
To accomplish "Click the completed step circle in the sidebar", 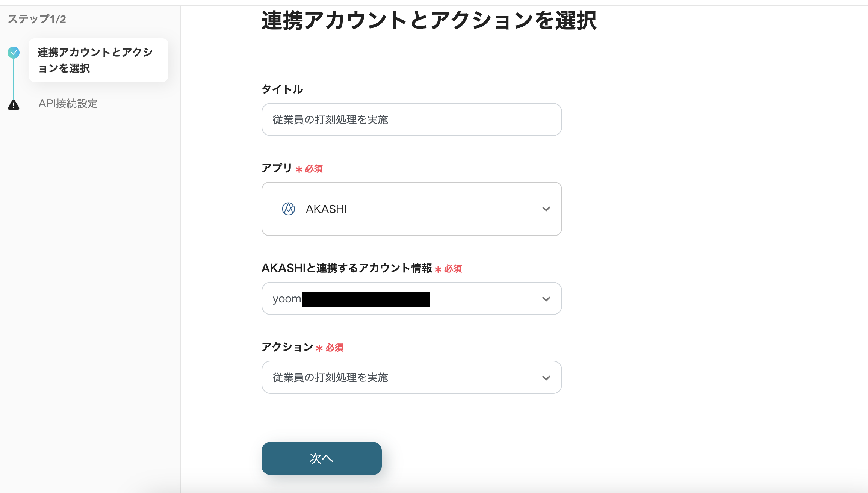I will (x=14, y=53).
